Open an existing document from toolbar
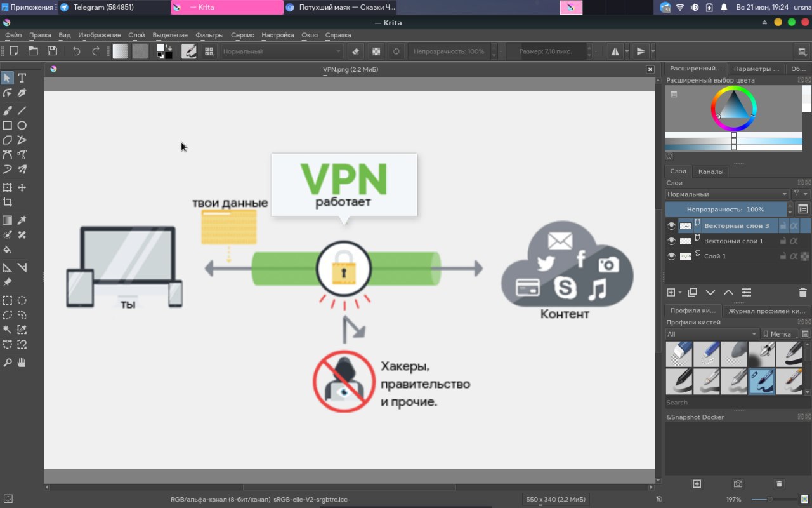 pyautogui.click(x=33, y=51)
